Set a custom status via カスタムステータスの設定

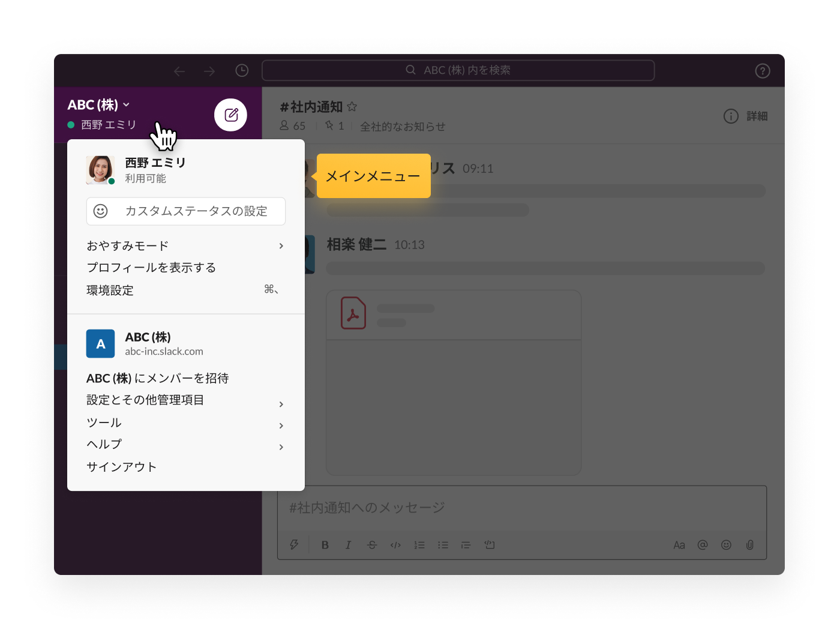[x=186, y=211]
